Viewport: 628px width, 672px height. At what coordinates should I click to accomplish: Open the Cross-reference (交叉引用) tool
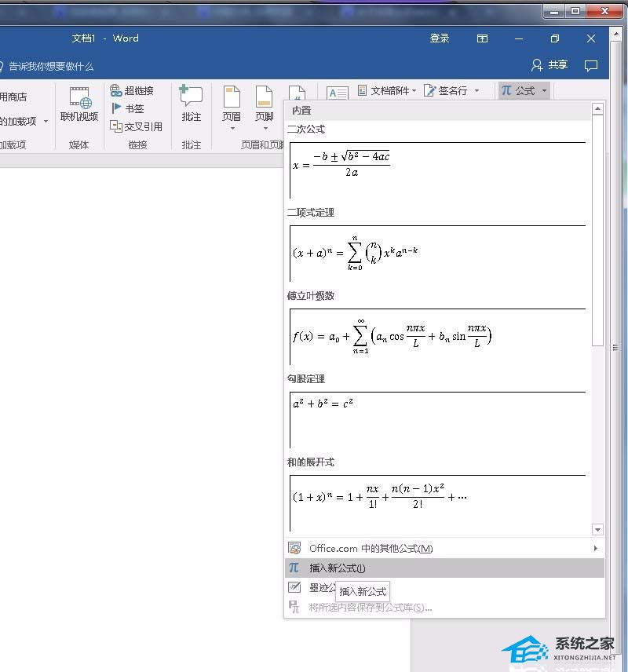pyautogui.click(x=137, y=126)
